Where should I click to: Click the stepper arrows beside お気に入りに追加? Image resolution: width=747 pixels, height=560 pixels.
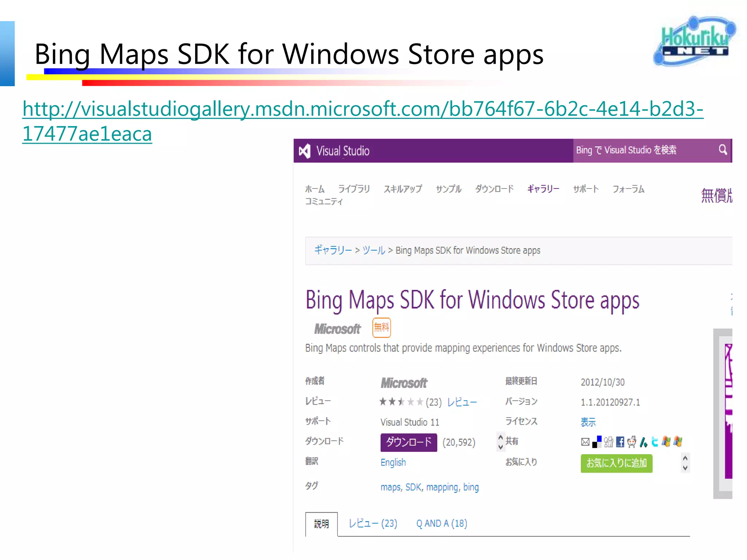(685, 463)
